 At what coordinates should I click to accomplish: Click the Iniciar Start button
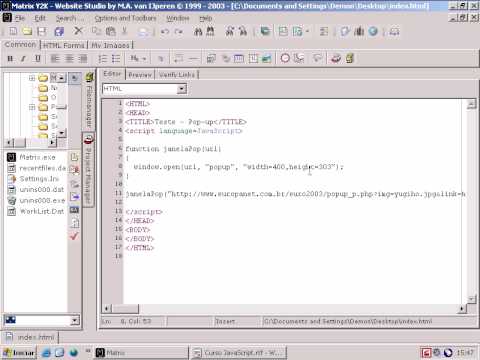tap(18, 353)
